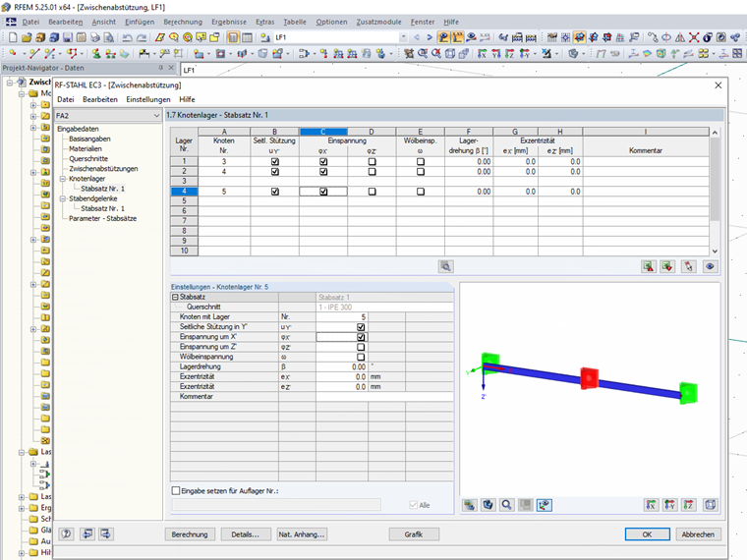Click the next table arrow button at dialog bottom
Screen dimensions: 747x560
click(x=106, y=533)
